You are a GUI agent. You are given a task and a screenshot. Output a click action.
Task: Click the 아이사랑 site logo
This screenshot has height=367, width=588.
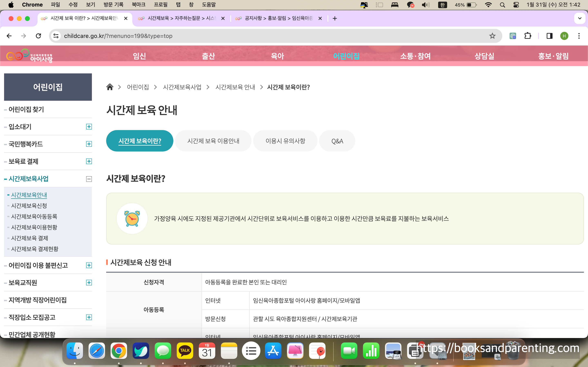tap(29, 56)
